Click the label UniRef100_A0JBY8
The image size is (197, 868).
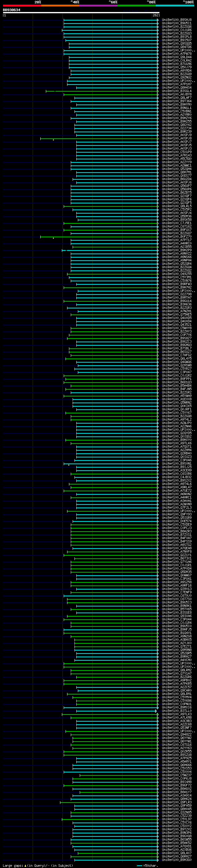(x=177, y=94)
